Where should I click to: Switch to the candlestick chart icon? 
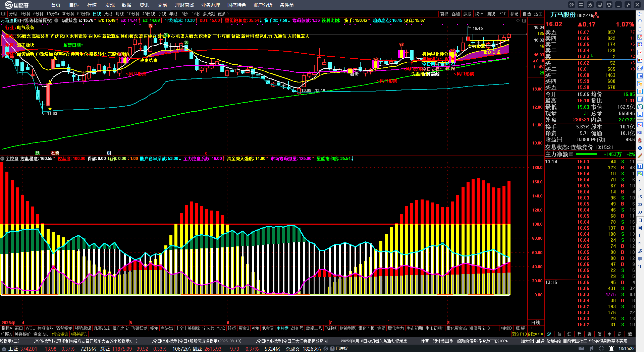640,60
